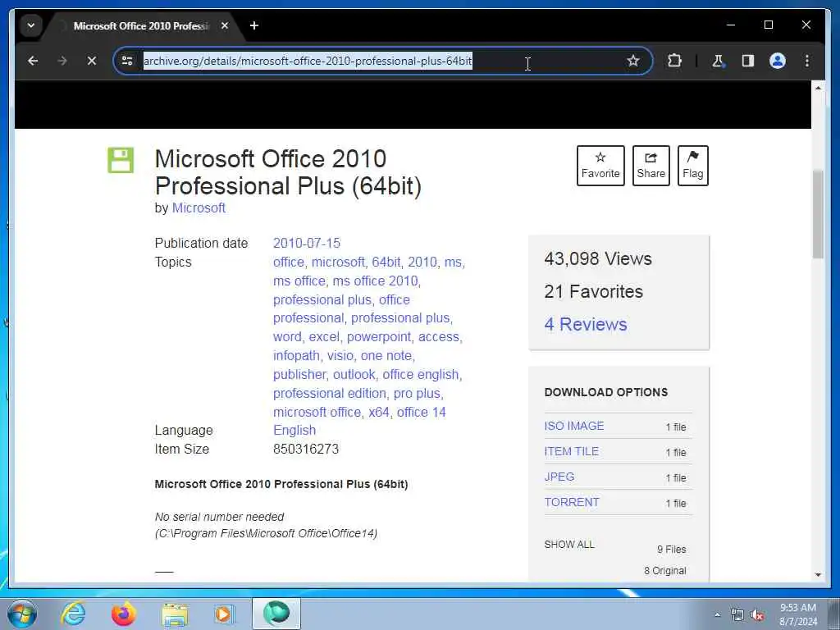This screenshot has width=840, height=630.
Task: Open the 'visio' topic link
Action: coord(340,356)
